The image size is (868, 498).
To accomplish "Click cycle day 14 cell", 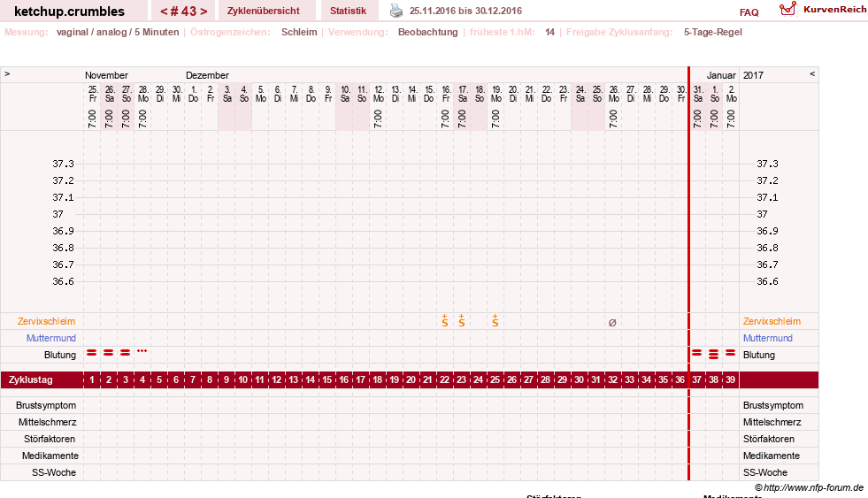I will pos(310,379).
